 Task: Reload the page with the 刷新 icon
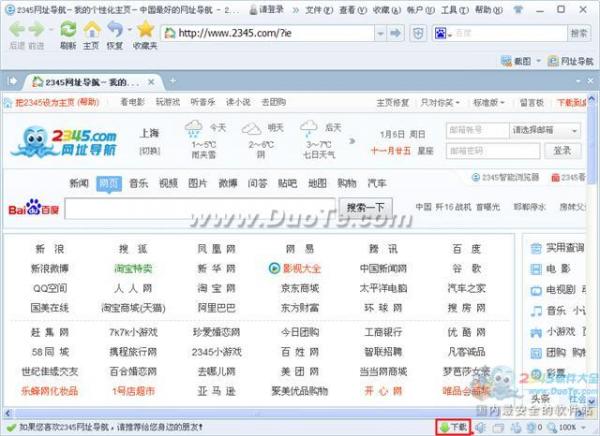click(x=68, y=29)
